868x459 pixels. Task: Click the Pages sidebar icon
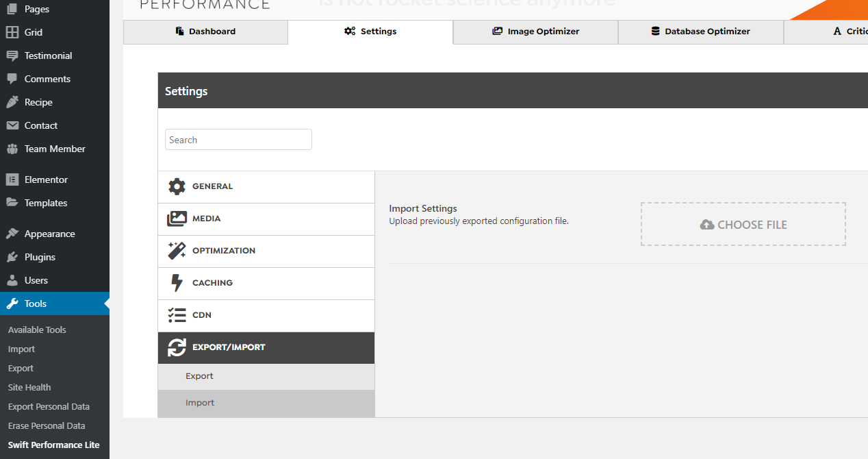coord(12,9)
